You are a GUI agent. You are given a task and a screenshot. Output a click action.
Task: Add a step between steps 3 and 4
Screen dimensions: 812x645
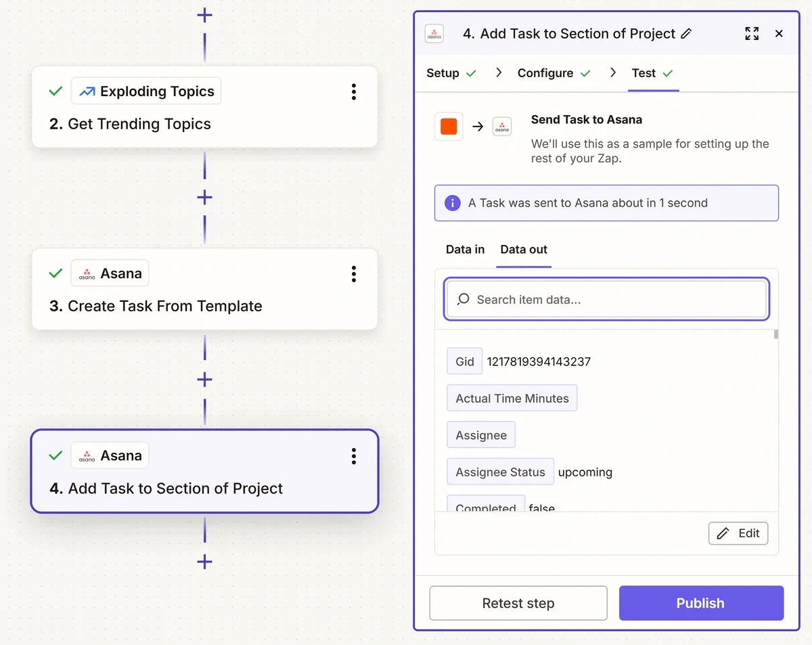(x=204, y=380)
